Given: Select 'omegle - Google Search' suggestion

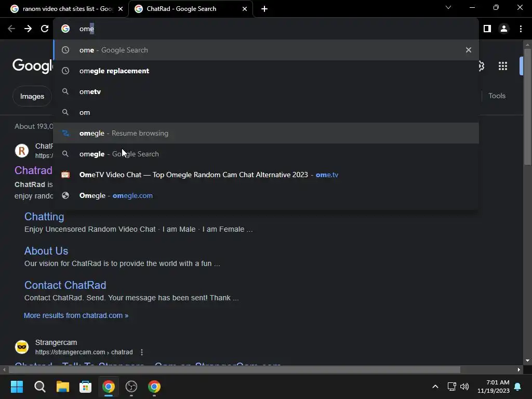Looking at the screenshot, I should coord(266,154).
